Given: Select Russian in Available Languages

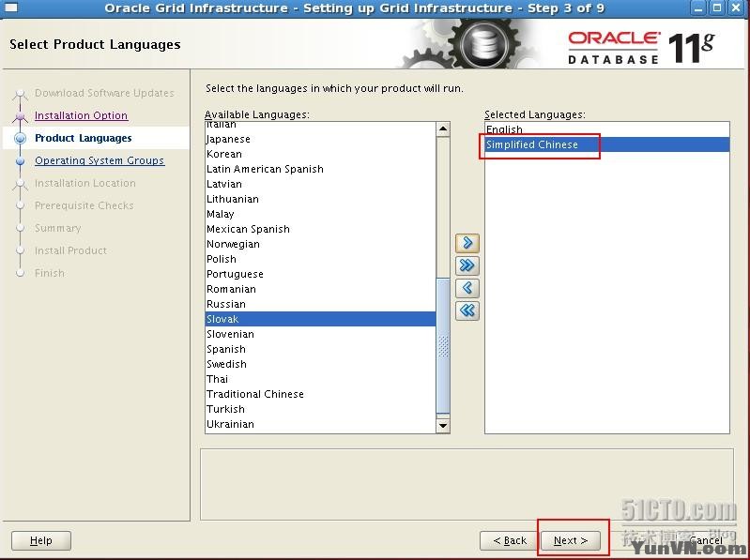Looking at the screenshot, I should pyautogui.click(x=320, y=304).
